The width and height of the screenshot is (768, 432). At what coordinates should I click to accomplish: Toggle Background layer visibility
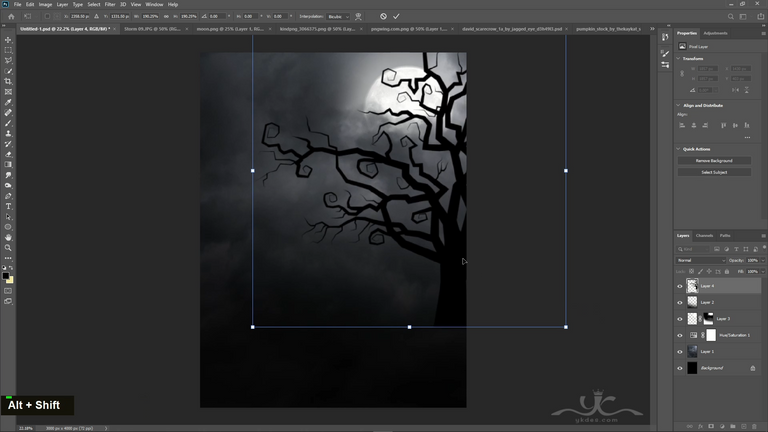click(x=680, y=368)
